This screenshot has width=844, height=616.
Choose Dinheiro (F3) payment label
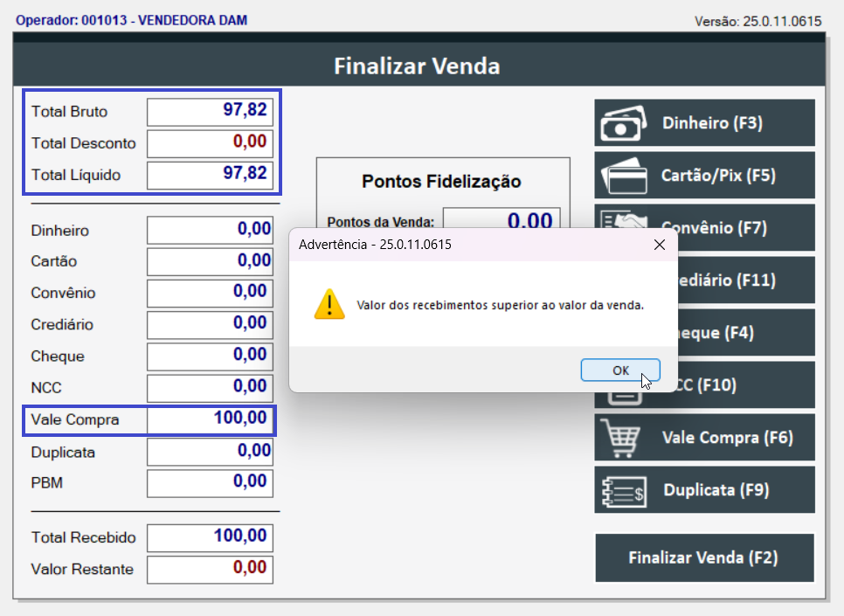coord(712,123)
